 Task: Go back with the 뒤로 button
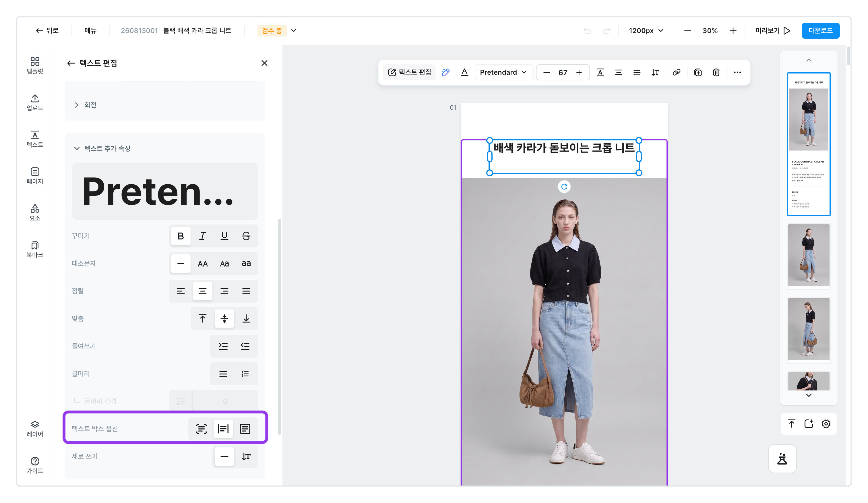47,30
